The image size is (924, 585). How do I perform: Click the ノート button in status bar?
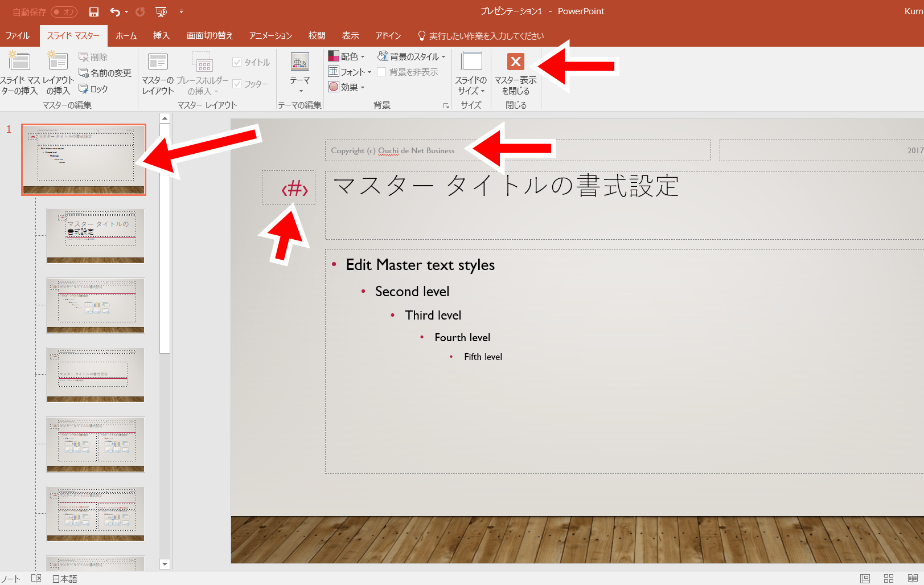11,579
